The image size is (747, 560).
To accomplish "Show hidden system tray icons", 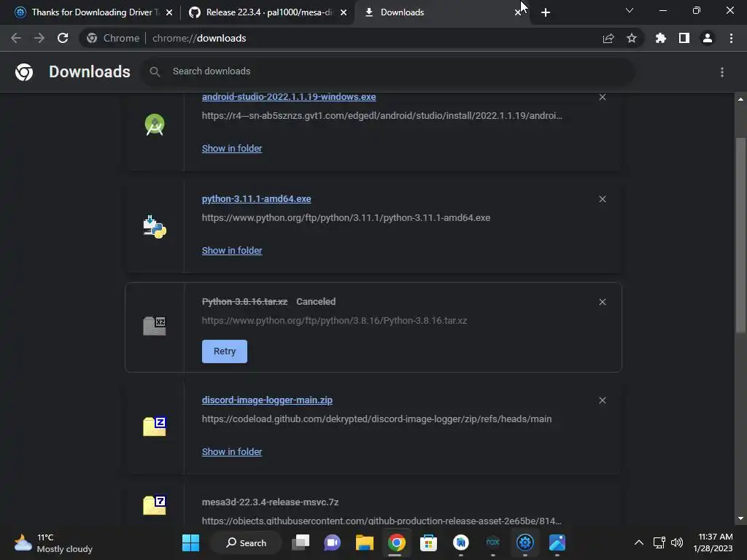I will tap(639, 542).
